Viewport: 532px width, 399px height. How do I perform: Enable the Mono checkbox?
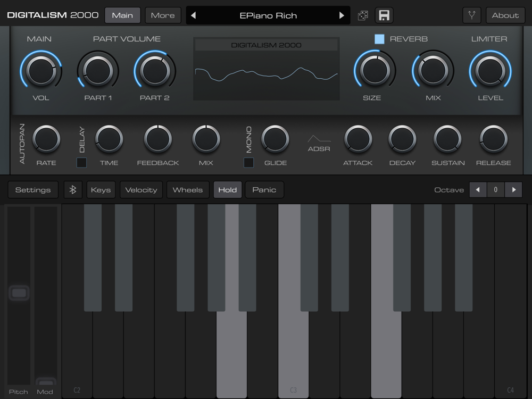click(248, 162)
